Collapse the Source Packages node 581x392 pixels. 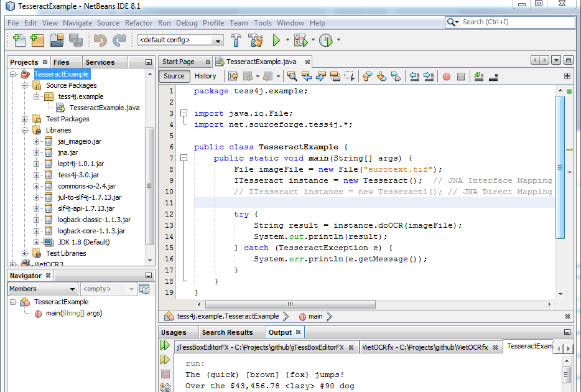pos(24,85)
